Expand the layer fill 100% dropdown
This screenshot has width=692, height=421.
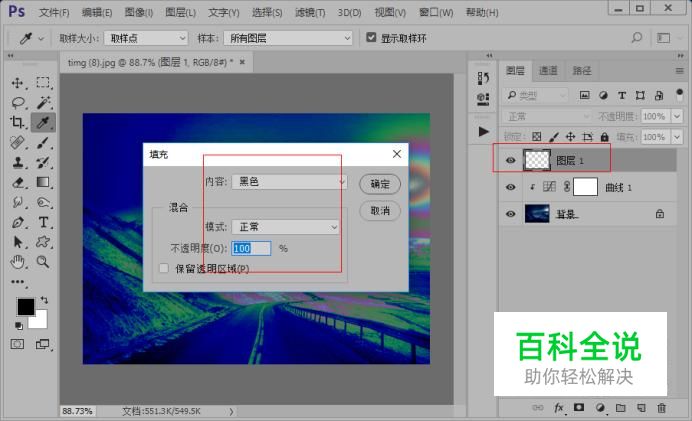tap(677, 137)
